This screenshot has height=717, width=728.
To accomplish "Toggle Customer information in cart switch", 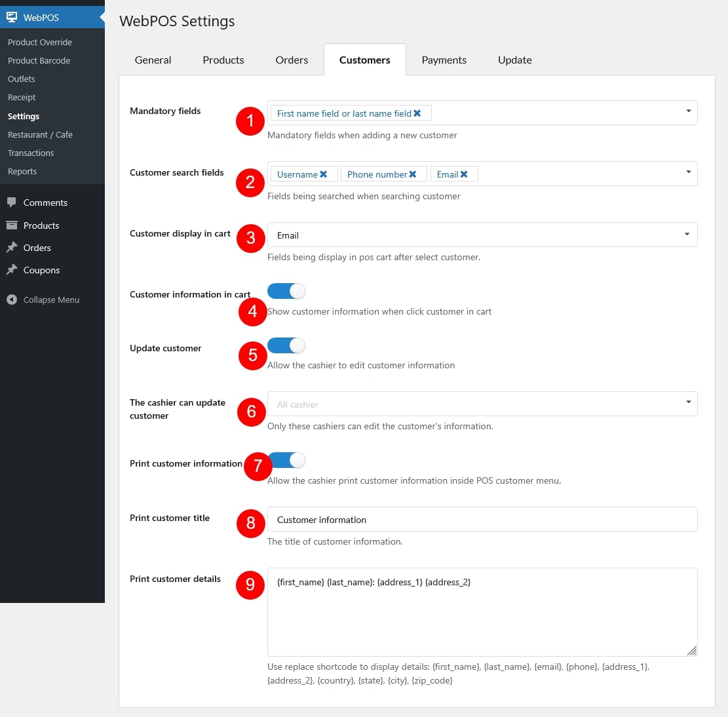I will coord(286,291).
